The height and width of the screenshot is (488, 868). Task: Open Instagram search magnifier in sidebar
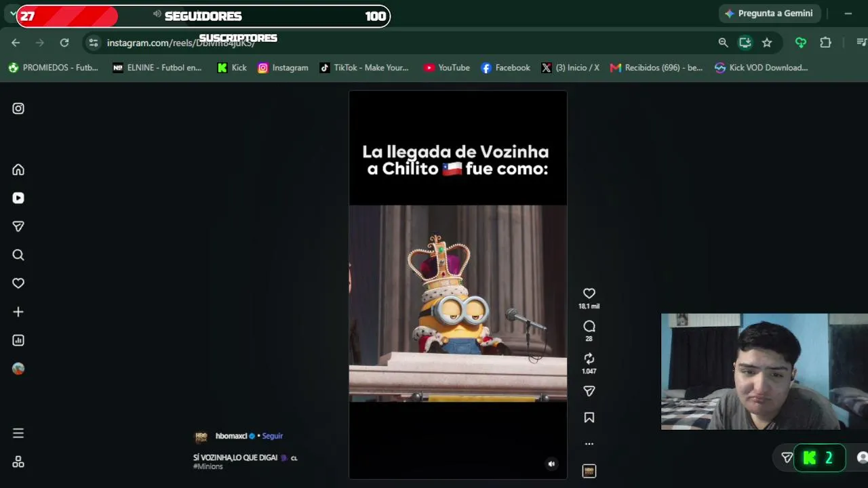[x=18, y=255]
